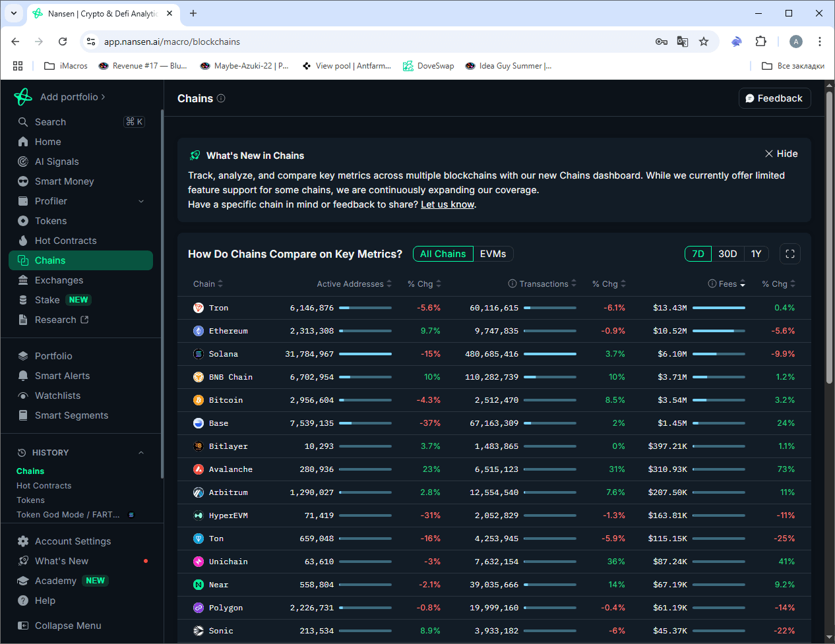Click the Feedback button

[774, 98]
